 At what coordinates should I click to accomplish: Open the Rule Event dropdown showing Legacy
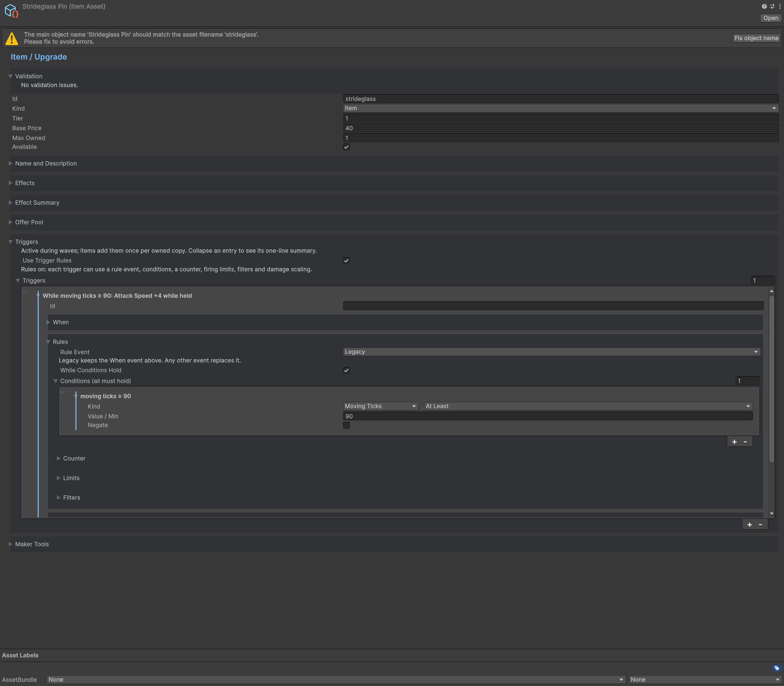tap(552, 352)
